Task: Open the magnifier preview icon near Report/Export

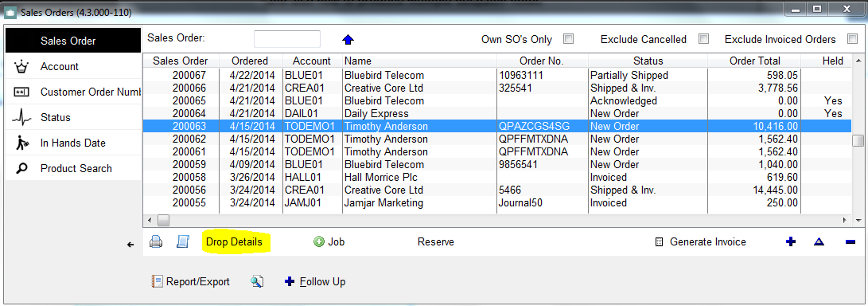Action: pos(256,281)
